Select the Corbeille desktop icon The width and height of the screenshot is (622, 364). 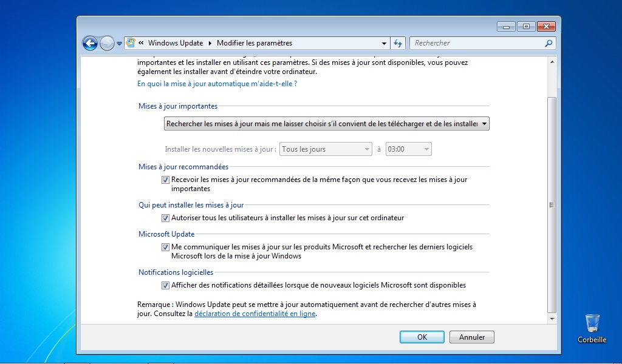[x=592, y=328]
